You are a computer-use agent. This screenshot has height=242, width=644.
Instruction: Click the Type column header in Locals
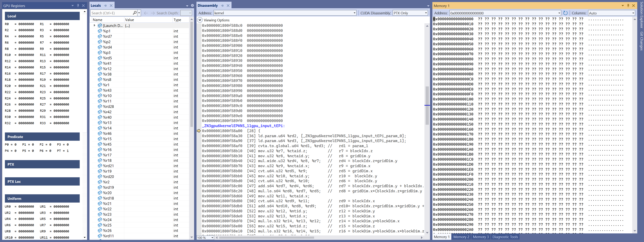pos(181,20)
